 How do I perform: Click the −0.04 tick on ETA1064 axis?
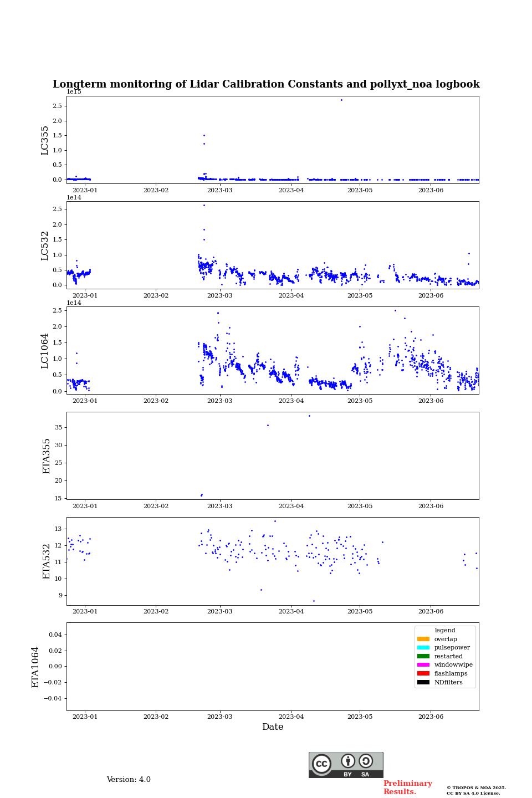[53, 698]
